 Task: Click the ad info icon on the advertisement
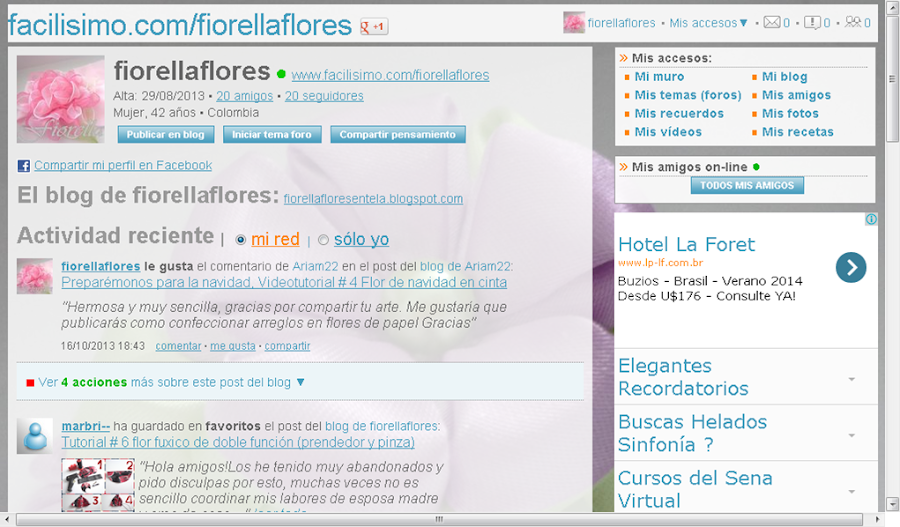coord(871,219)
